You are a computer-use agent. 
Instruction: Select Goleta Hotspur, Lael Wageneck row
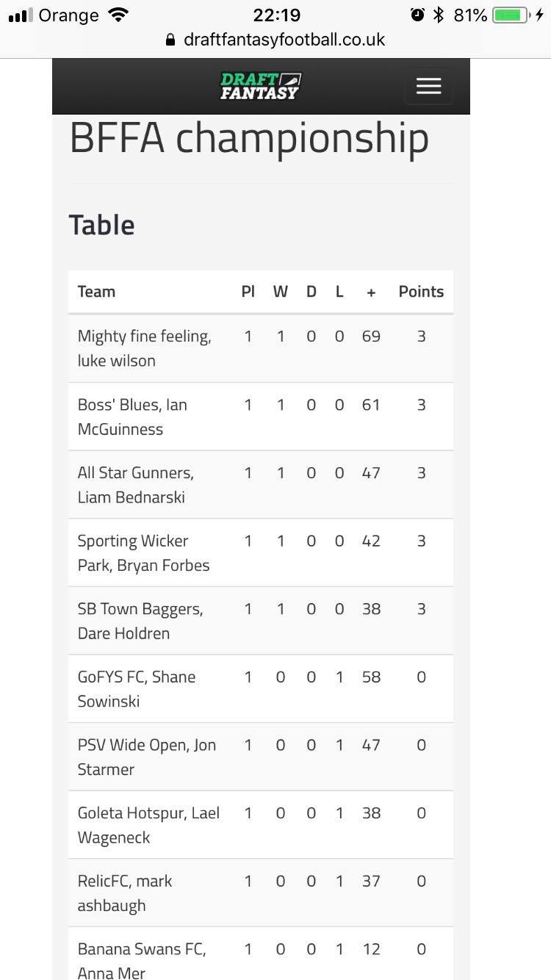pos(261,825)
